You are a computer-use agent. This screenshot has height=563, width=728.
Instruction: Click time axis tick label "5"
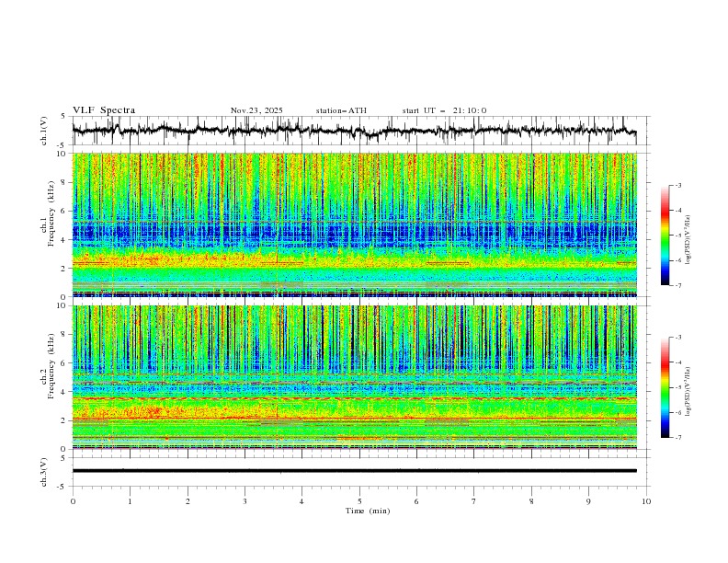(359, 501)
